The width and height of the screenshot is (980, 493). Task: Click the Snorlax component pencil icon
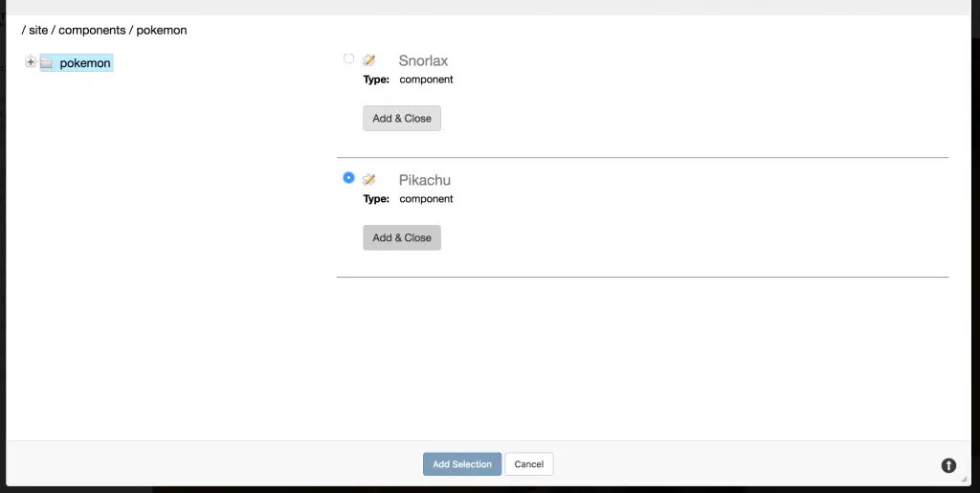tap(369, 60)
